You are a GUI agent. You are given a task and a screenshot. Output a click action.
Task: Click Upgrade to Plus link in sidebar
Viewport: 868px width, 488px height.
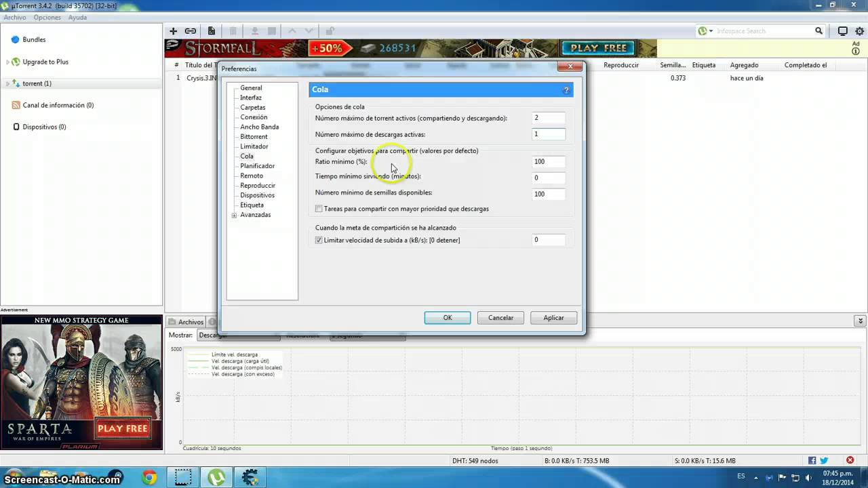45,62
